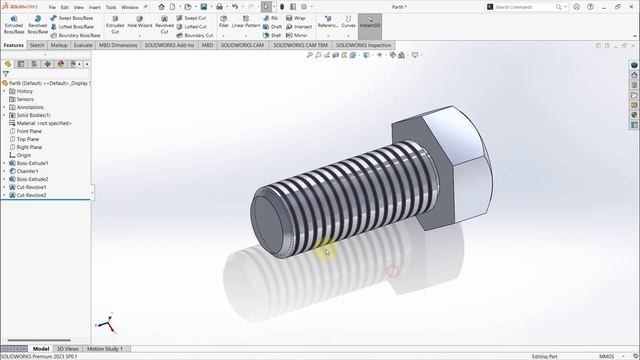
Task: Collapse the CommandManager ribbon chevron
Action: (x=635, y=36)
